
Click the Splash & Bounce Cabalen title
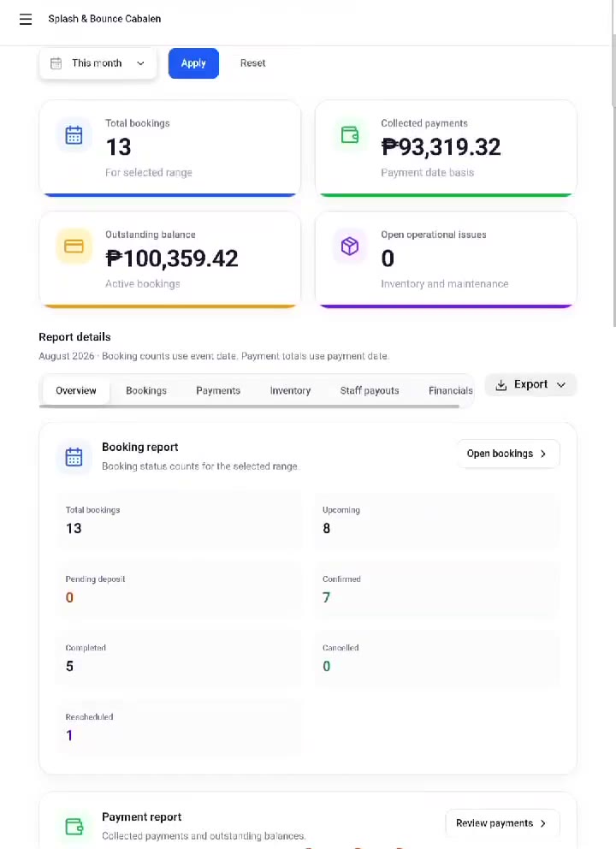click(x=104, y=19)
